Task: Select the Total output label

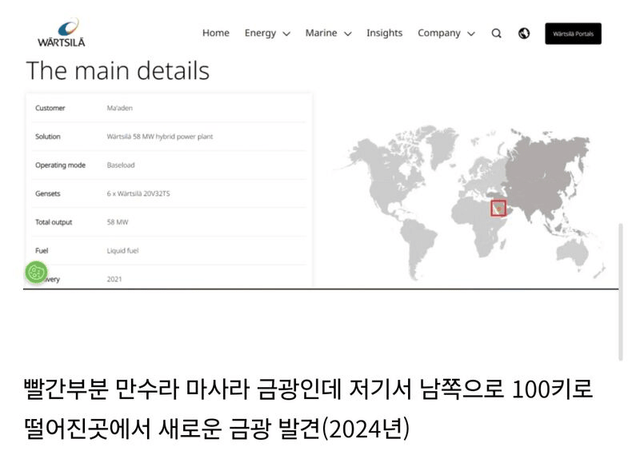Action: pos(53,222)
